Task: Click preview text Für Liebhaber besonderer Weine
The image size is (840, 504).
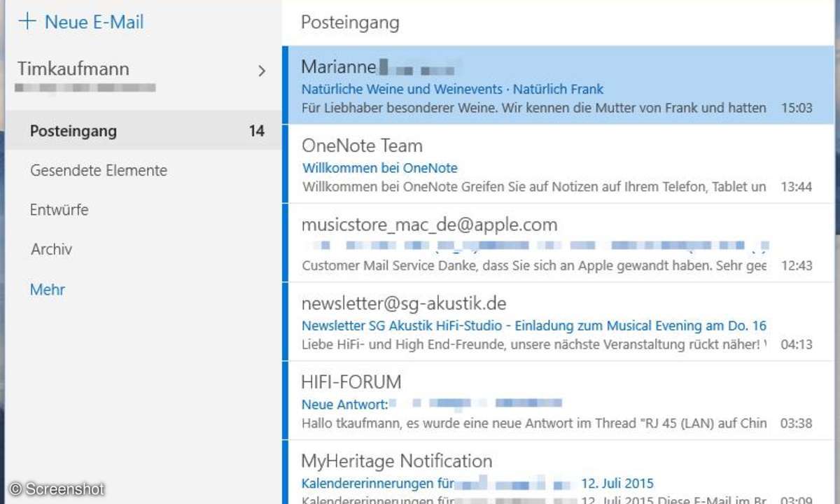Action: pyautogui.click(x=533, y=108)
